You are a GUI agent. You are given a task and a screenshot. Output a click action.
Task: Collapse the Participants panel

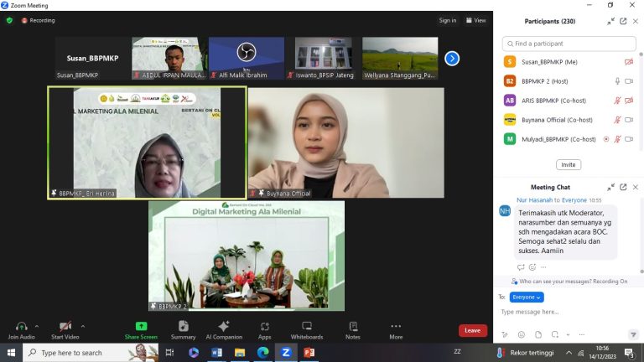pos(610,21)
